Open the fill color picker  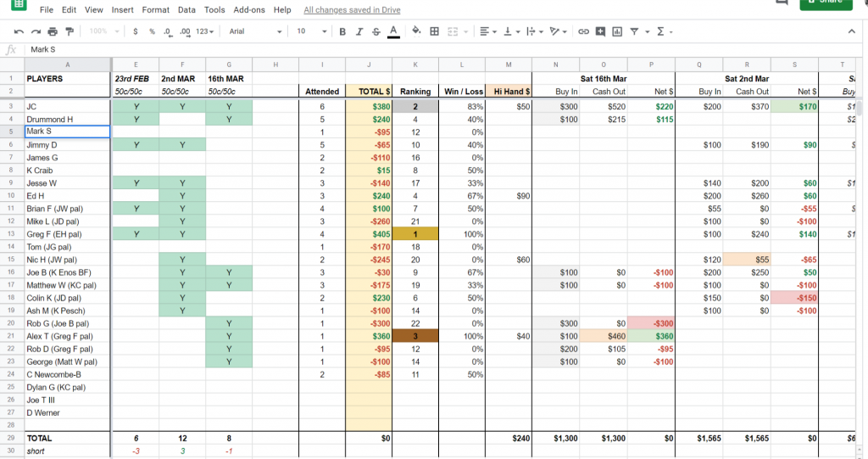[x=416, y=31]
